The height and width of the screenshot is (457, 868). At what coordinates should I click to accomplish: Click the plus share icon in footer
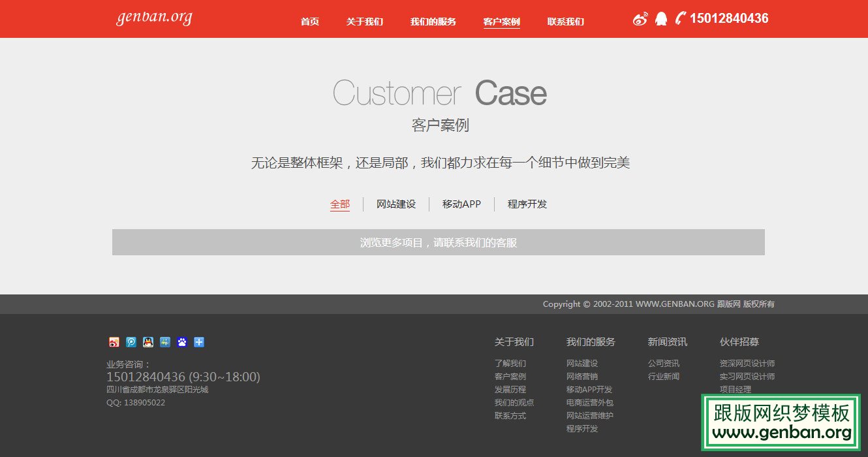pyautogui.click(x=198, y=342)
